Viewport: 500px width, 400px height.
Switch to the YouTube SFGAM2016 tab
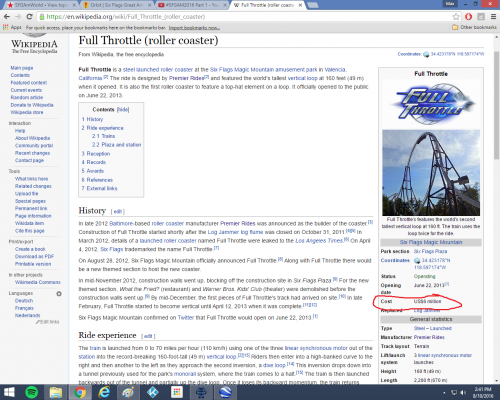click(192, 5)
